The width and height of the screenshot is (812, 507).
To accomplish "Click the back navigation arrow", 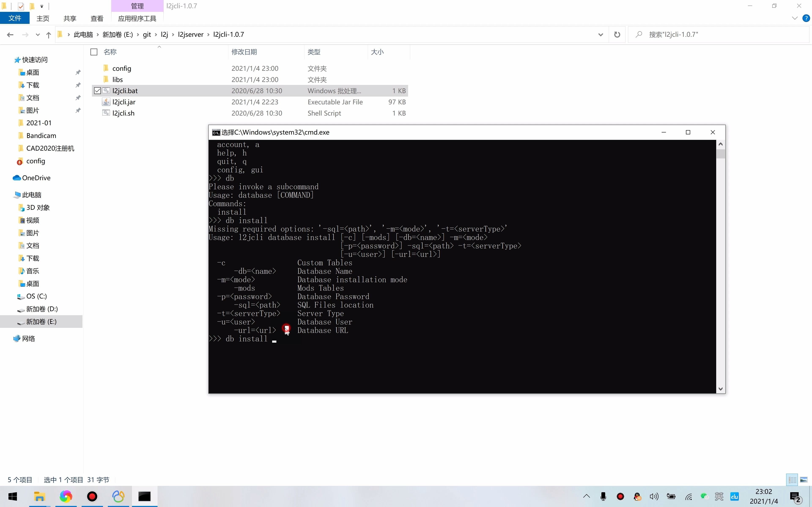I will 10,34.
